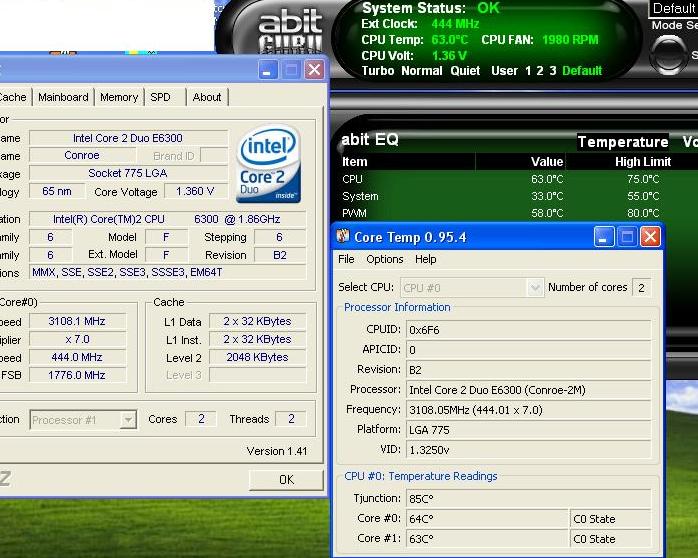Click the Revision B2 field in Core Temp
Image resolution: width=698 pixels, height=558 pixels.
[528, 370]
